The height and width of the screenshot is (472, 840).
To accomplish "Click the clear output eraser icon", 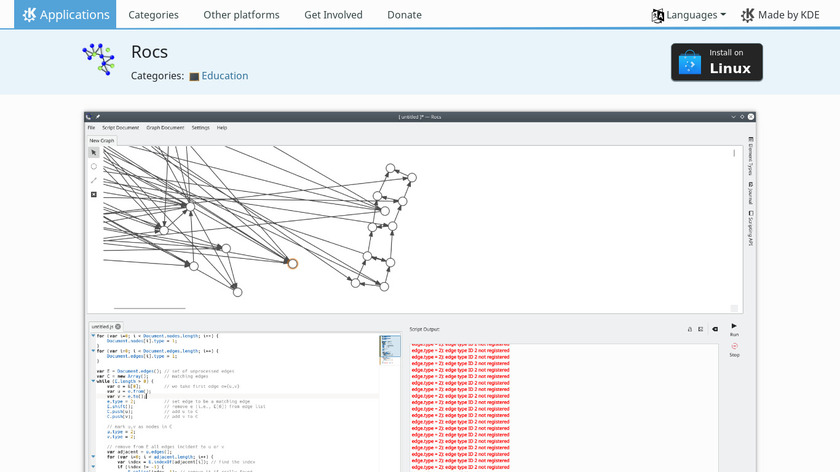I will (715, 329).
